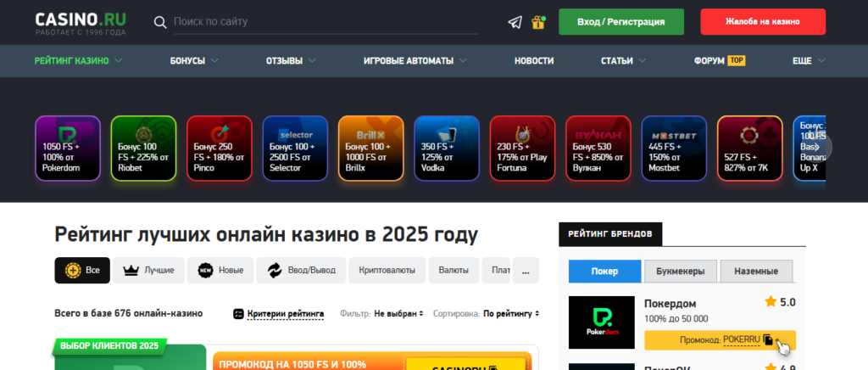
Task: Expand the Отзывы menu
Action: [292, 61]
